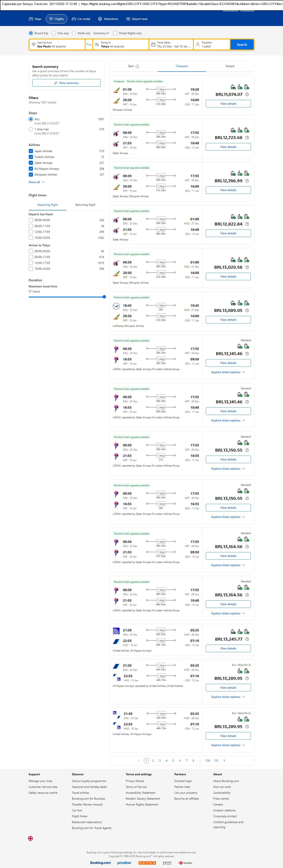Image resolution: width=283 pixels, height=868 pixels.
Task: Click the swap origin and destination icon
Action: [89, 44]
